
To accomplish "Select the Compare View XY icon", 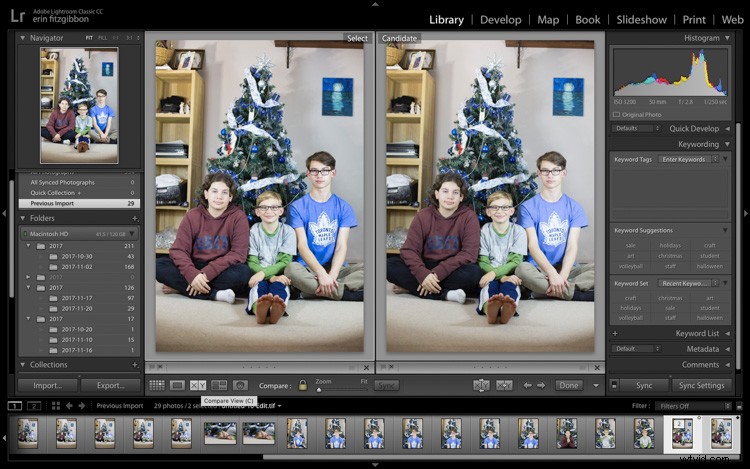I will coord(198,385).
